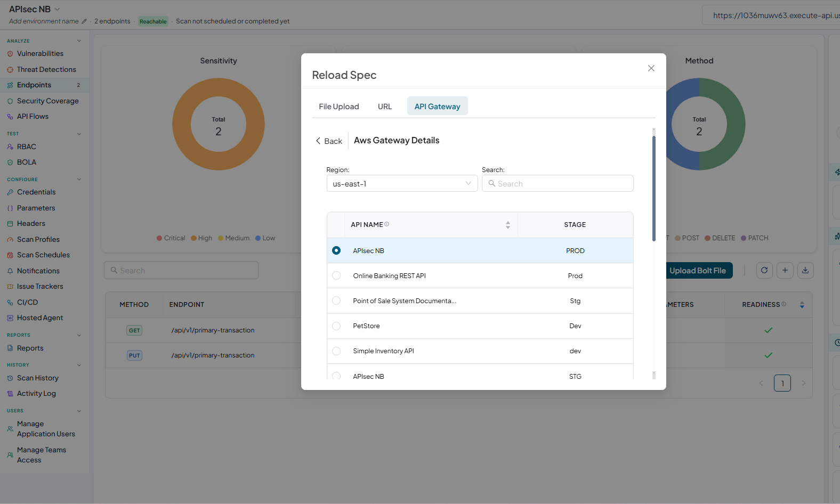Select Simple Inventory API radio button
The image size is (840, 504).
pos(336,351)
